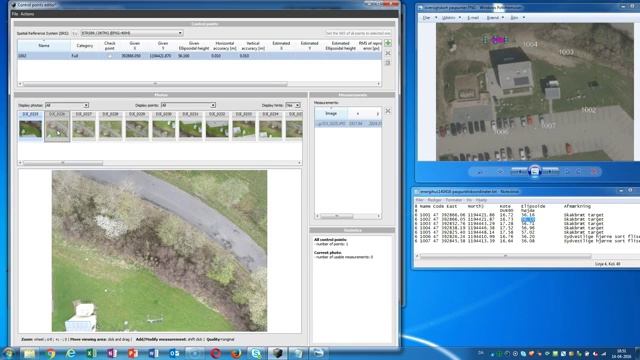Click Set the SRS of all points button
This screenshot has height=360, width=640.
pos(358,33)
